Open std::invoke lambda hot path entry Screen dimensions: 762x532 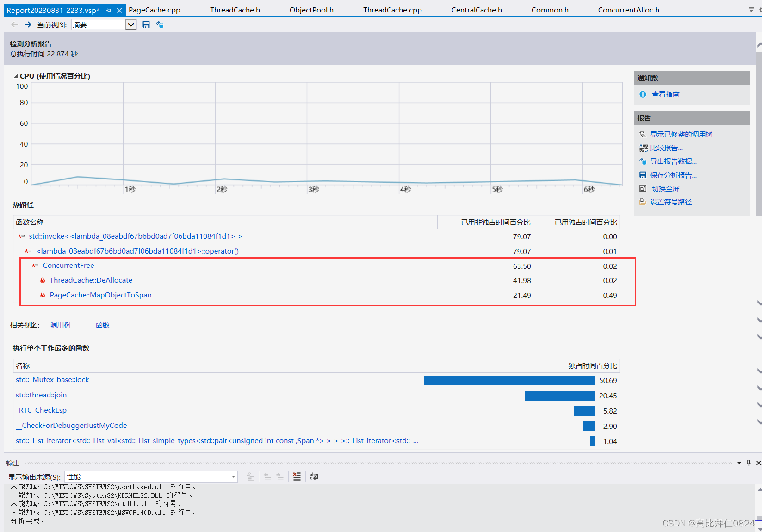(136, 236)
